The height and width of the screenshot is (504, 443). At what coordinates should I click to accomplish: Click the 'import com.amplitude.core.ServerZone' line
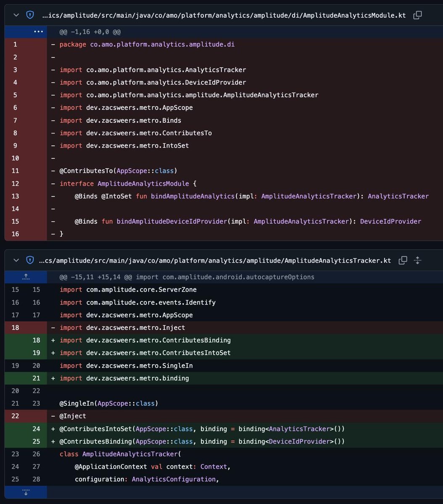[x=128, y=290]
